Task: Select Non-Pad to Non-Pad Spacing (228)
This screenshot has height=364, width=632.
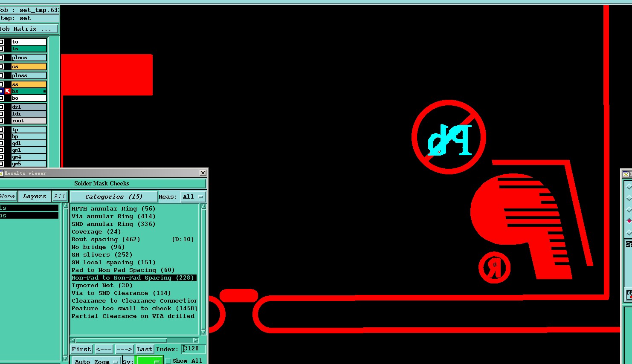Action: pyautogui.click(x=134, y=277)
